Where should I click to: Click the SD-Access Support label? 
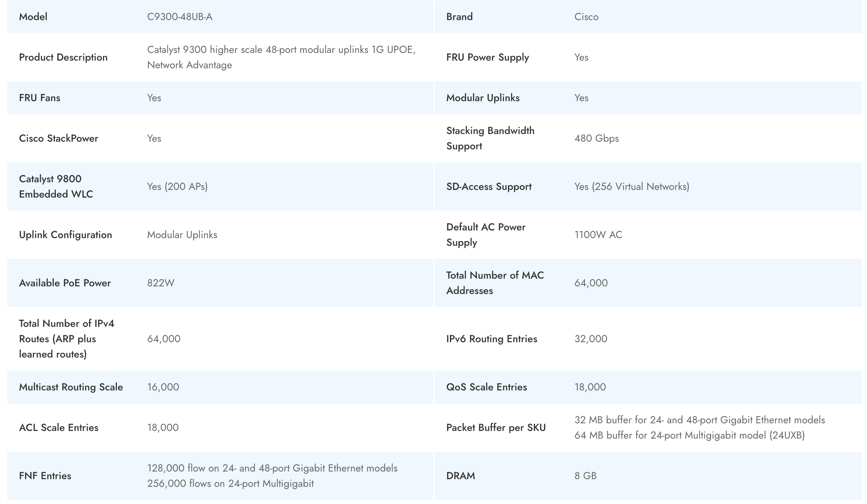(489, 187)
